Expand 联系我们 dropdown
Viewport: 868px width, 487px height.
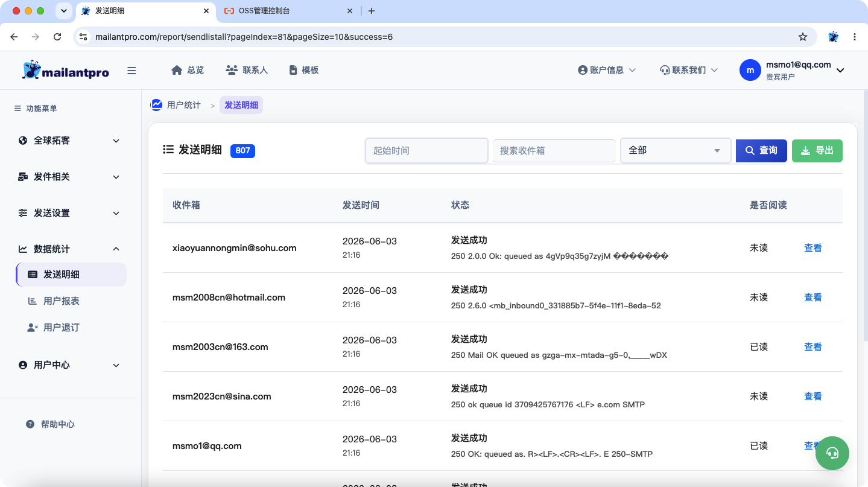click(689, 70)
